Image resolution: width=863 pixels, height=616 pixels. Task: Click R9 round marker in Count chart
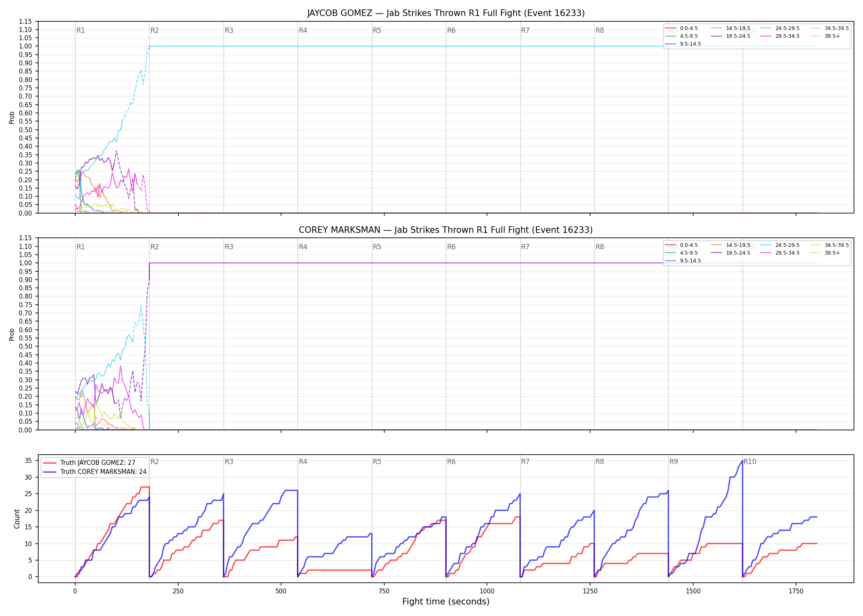coord(674,462)
